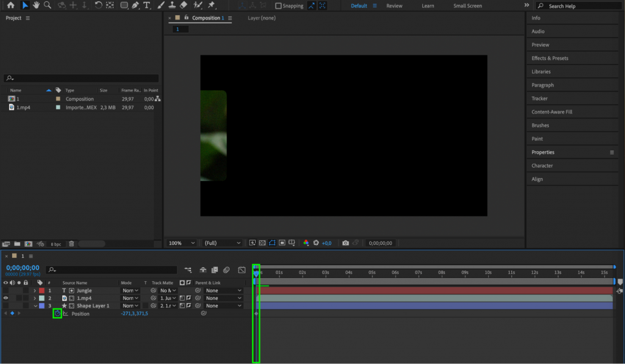This screenshot has height=364, width=625.
Task: Open the magnification ratio dropdown
Action: coord(181,243)
